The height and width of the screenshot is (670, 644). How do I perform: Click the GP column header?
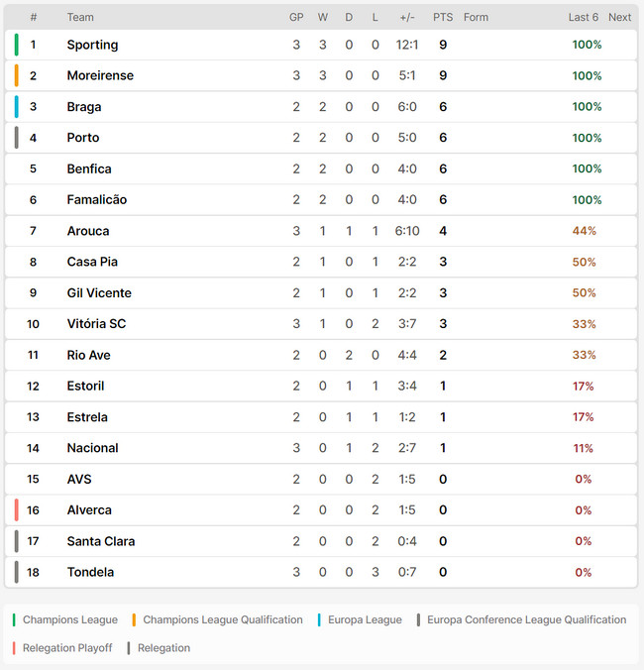296,17
